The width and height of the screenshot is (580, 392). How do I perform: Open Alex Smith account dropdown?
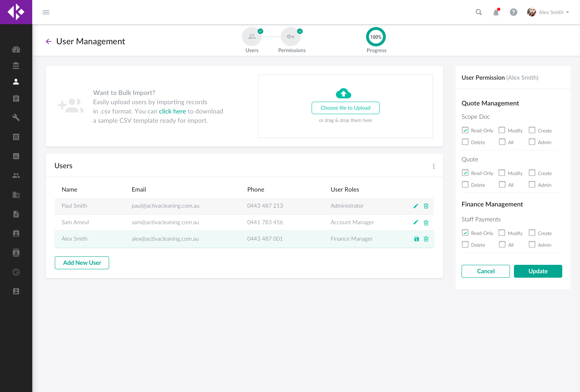pyautogui.click(x=551, y=12)
